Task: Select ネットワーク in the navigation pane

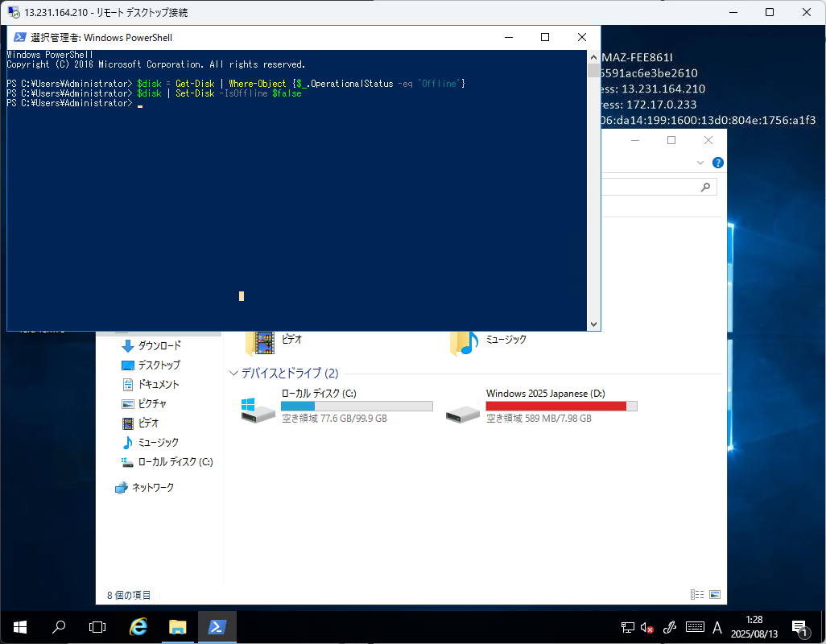Action: coord(152,487)
